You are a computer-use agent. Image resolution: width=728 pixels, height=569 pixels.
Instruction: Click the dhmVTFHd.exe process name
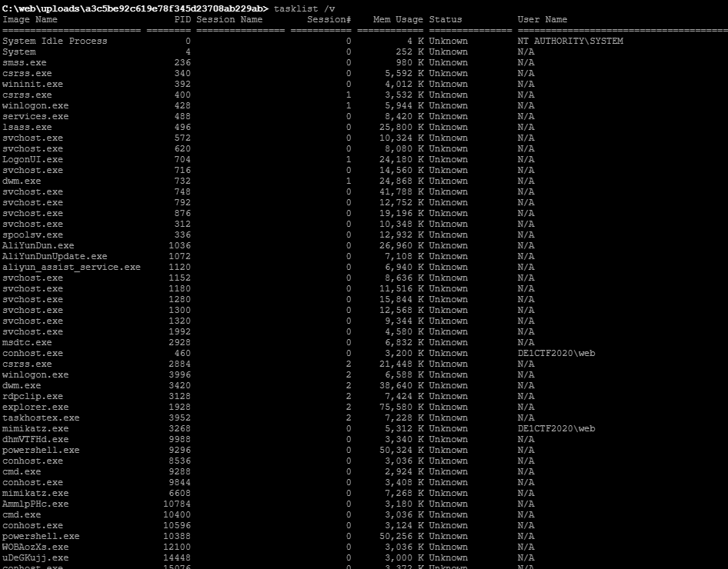tap(35, 440)
